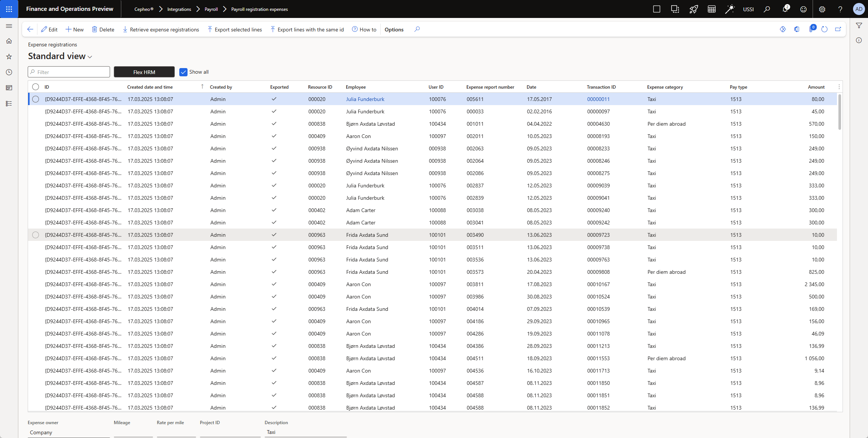Click Retrieve expense registrations
The image size is (868, 438).
161,30
